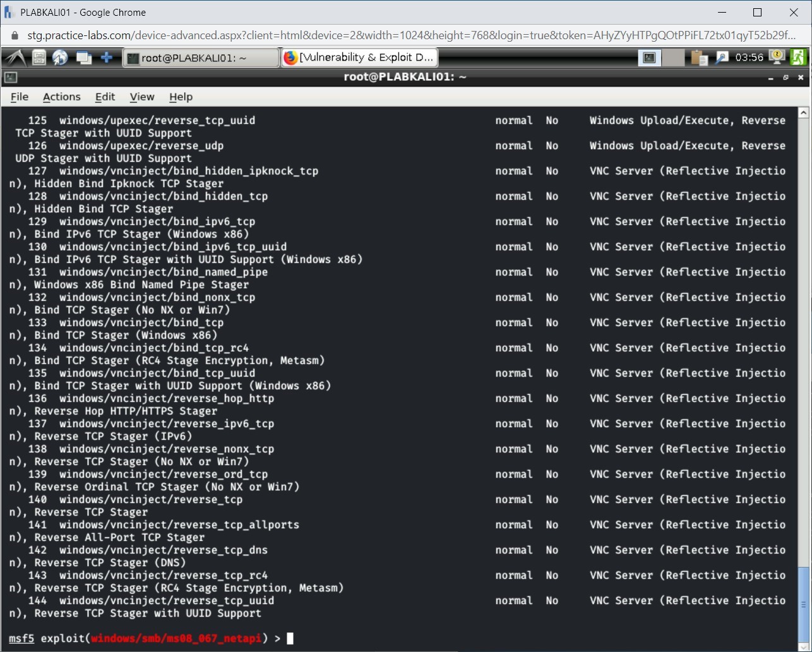Switch to the Vulnerability & Exploit window

coord(359,57)
